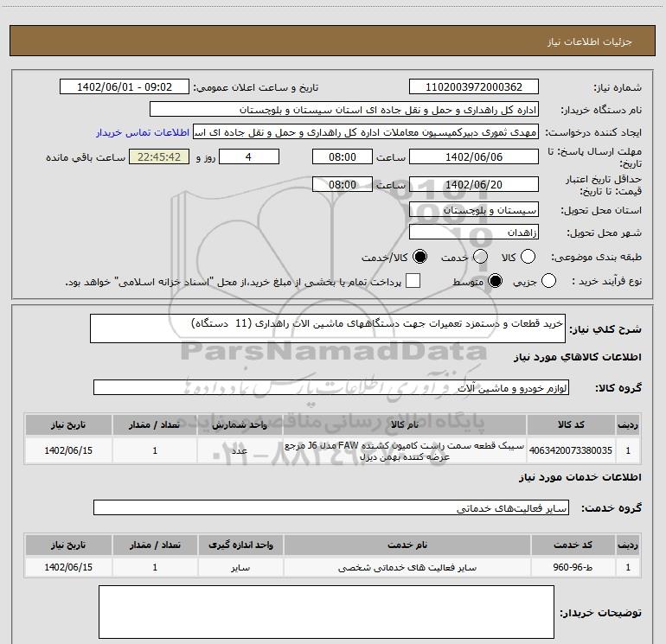Click the price validity date 1402/06/20
Viewport: 666px width, 644px height.
474,184
